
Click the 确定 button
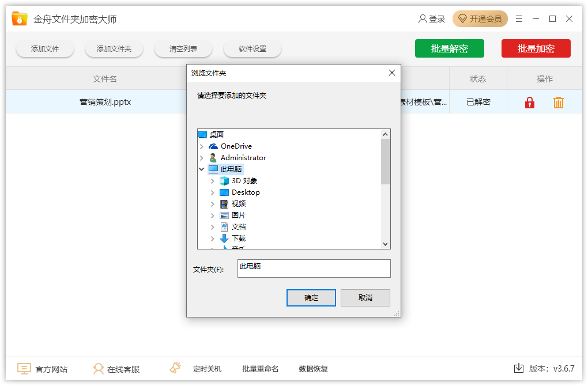[311, 298]
